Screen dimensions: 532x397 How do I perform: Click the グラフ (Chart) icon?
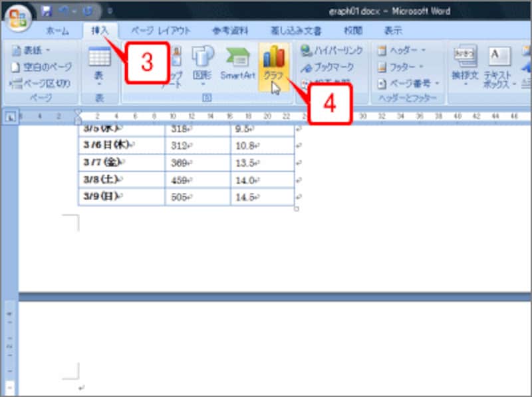[x=273, y=65]
